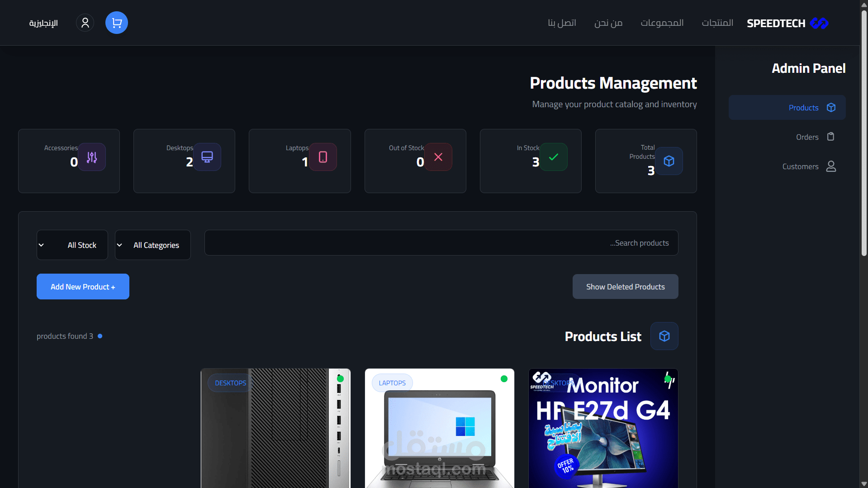This screenshot has width=868, height=488.
Task: Click the Products Management heading
Action: pyautogui.click(x=613, y=83)
